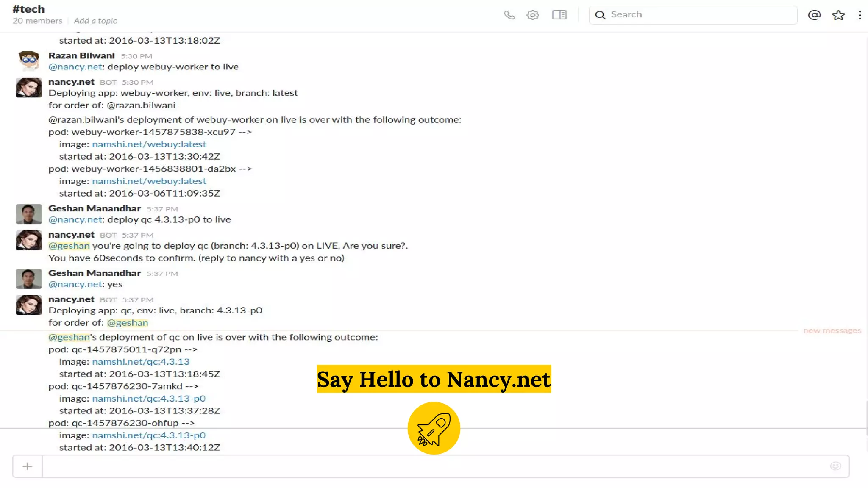Open Geshan Manandhar's avatar on deploy qc message
The height and width of the screenshot is (488, 868).
click(29, 214)
